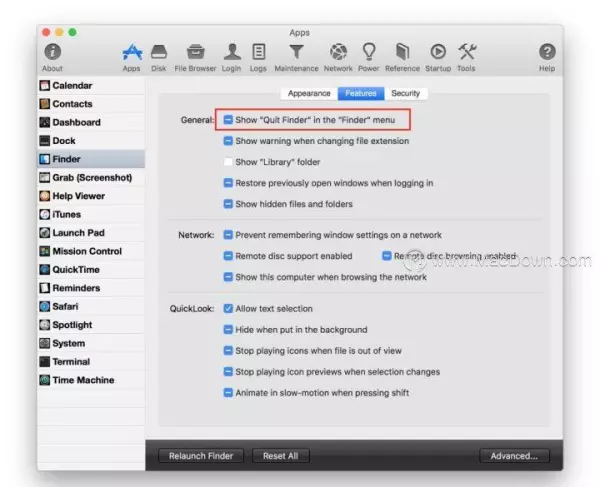Switch to the Appearance tab

click(309, 93)
